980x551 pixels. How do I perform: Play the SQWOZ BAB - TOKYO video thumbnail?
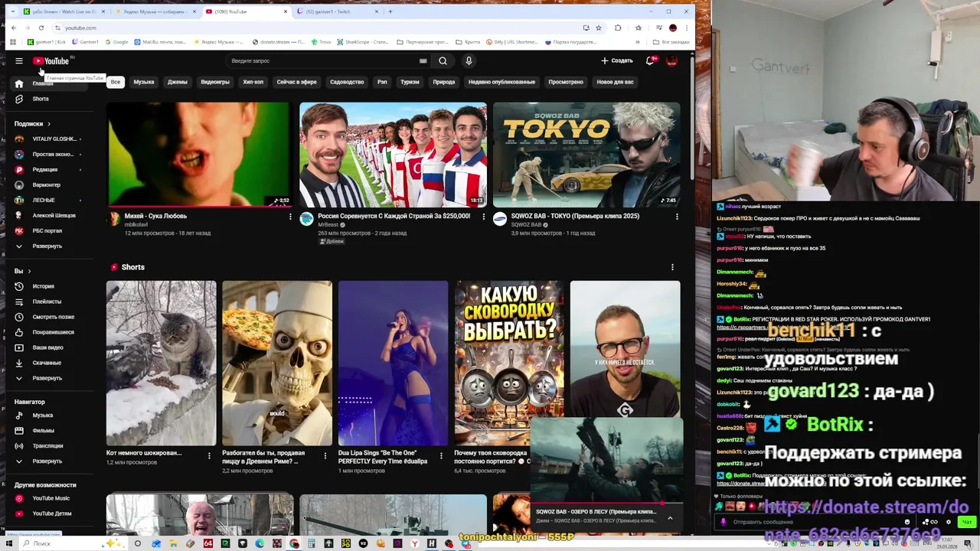pyautogui.click(x=586, y=155)
